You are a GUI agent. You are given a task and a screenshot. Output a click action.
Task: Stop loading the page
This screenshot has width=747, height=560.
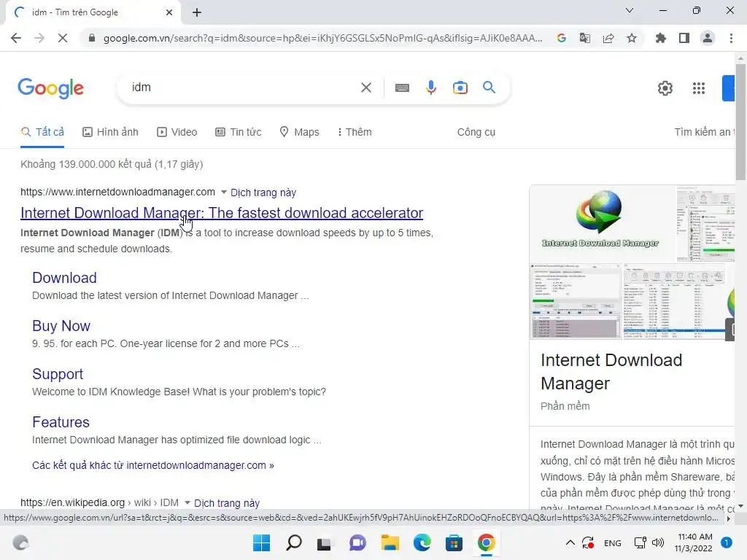pos(63,38)
